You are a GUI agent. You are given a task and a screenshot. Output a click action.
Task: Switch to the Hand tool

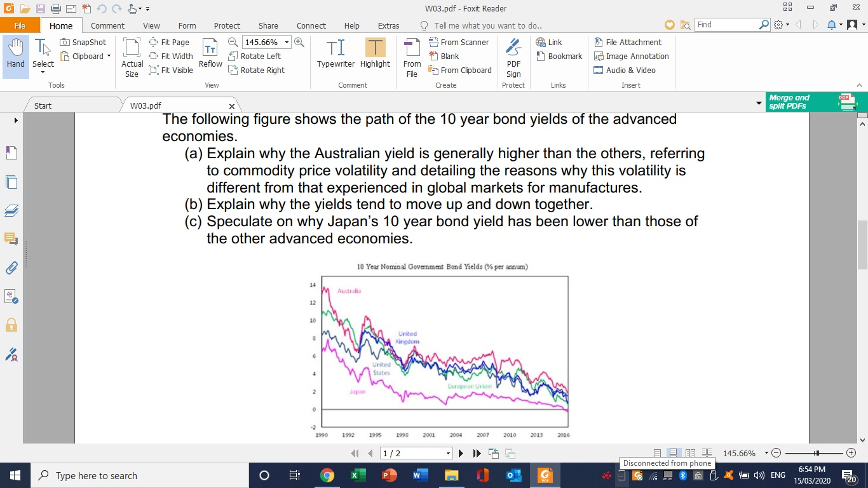pos(15,54)
